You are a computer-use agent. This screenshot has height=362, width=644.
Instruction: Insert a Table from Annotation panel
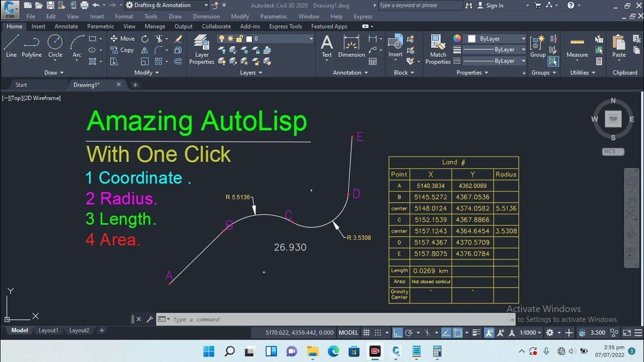click(x=373, y=61)
